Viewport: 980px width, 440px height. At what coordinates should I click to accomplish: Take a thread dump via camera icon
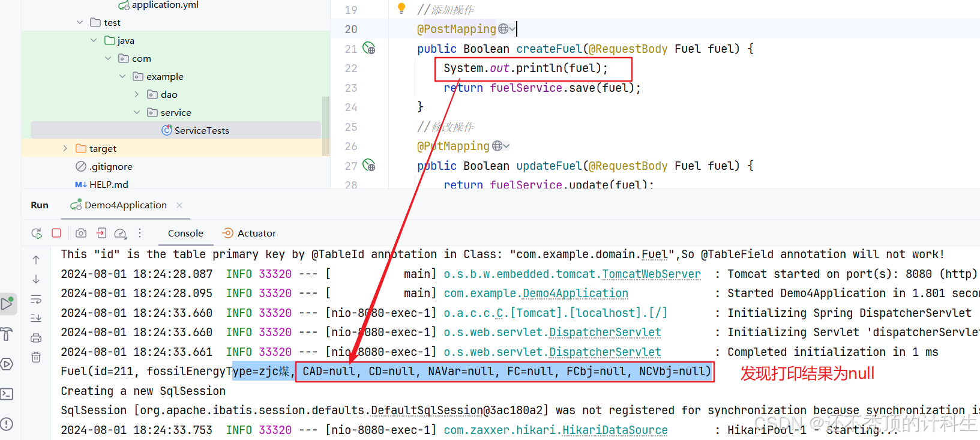pyautogui.click(x=81, y=233)
